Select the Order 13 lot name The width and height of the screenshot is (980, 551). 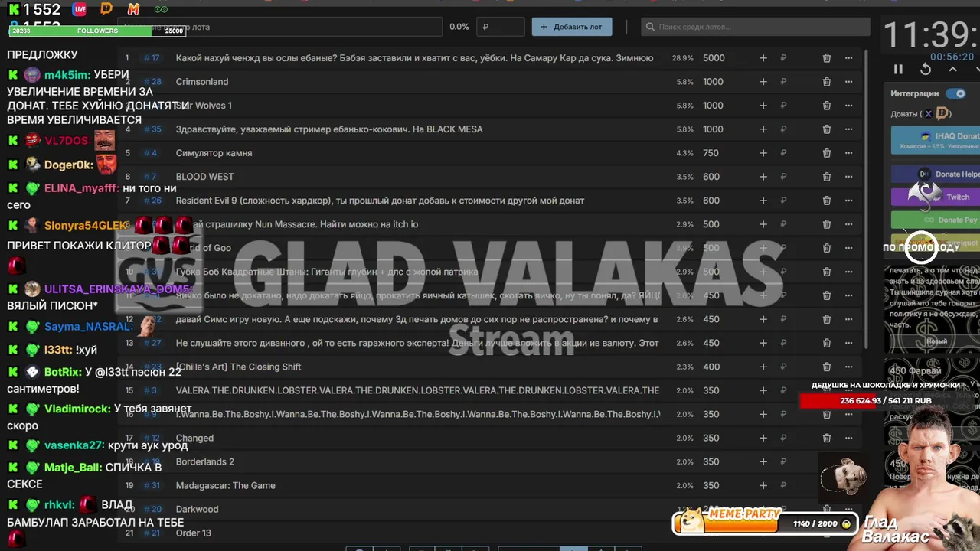point(193,533)
